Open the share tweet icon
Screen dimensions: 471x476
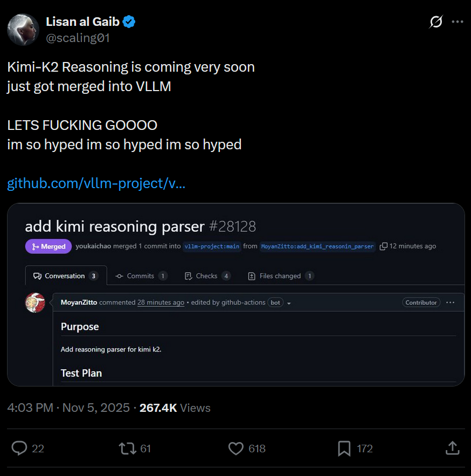coord(452,448)
